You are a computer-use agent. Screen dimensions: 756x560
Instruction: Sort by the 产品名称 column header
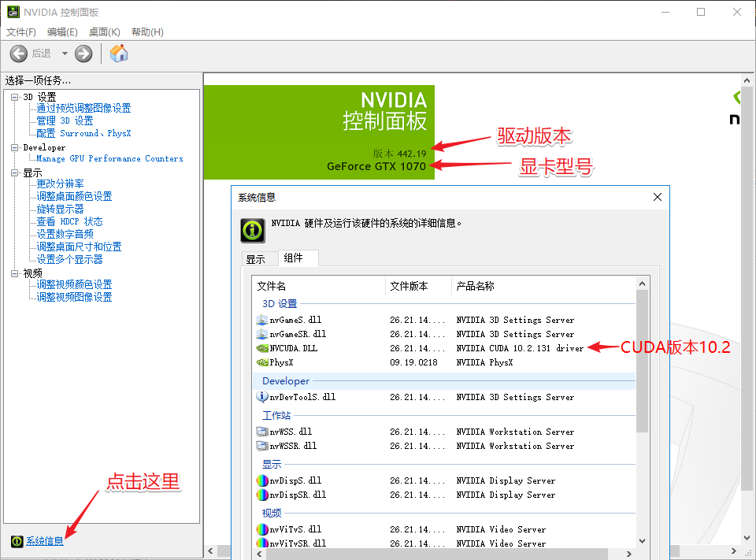click(x=544, y=286)
